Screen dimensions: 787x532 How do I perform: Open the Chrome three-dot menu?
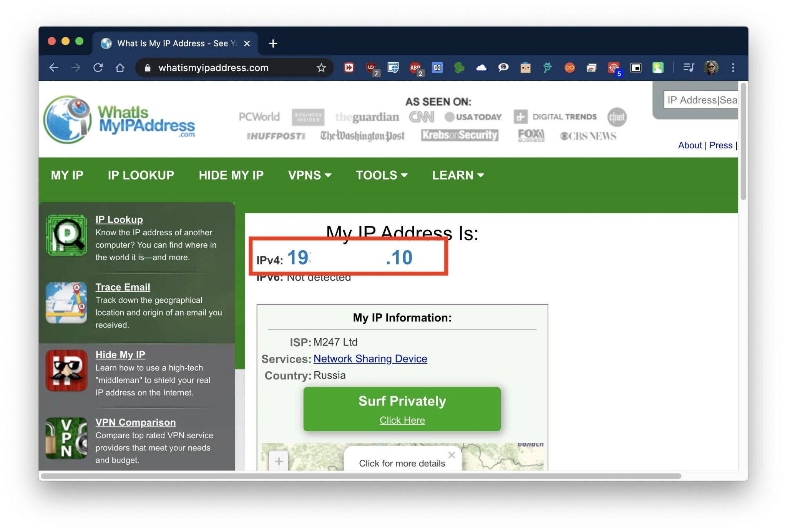tap(733, 68)
